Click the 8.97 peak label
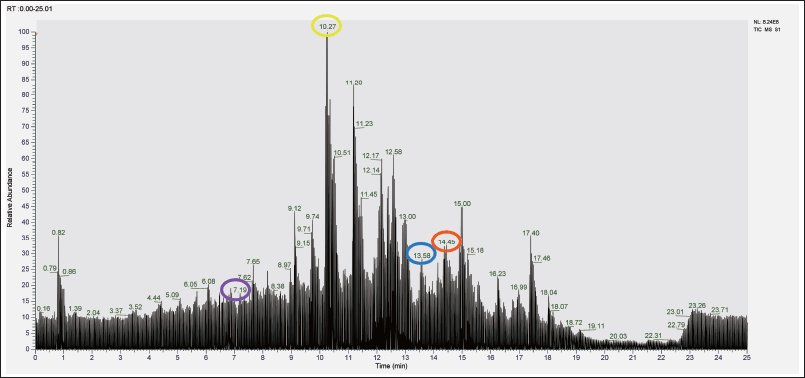 (284, 265)
